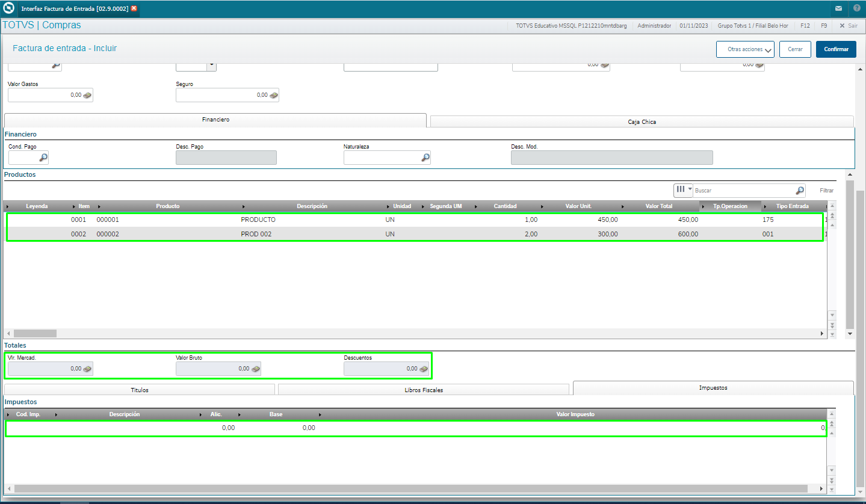866x504 pixels.
Task: Open lookup magnifier for Cond. Pago
Action: (x=43, y=158)
